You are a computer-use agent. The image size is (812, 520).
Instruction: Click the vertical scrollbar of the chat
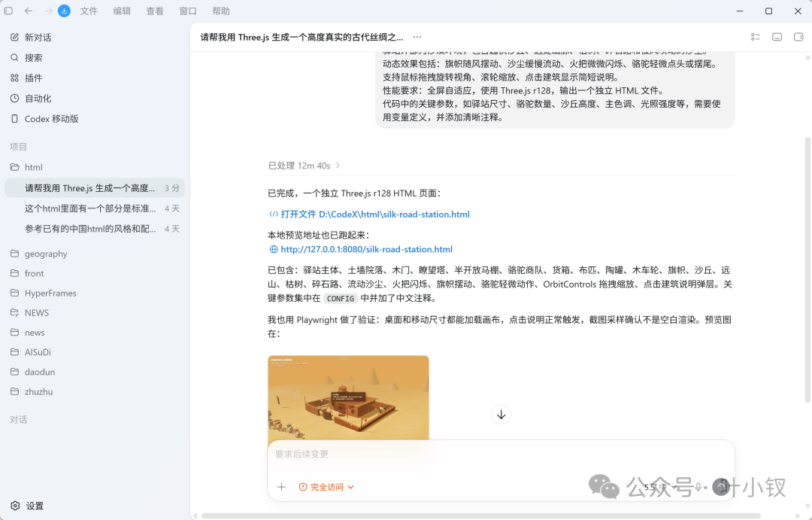coord(807,269)
